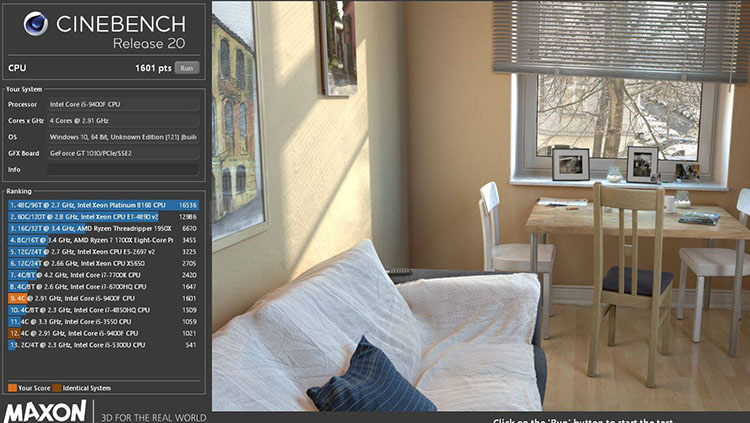Click the orange Your Score legend swatch
Viewport: 750px width, 423px height.
(x=12, y=388)
